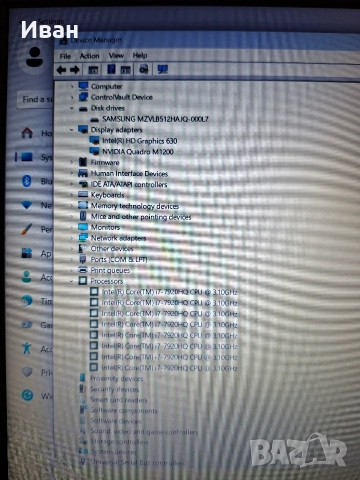
Task: Open the Action menu
Action: pyautogui.click(x=89, y=56)
